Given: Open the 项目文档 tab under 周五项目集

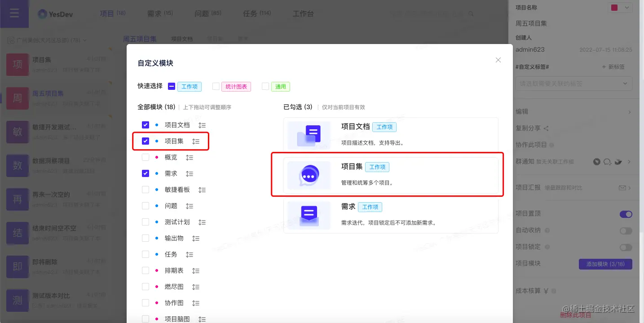Looking at the screenshot, I should pos(181,39).
